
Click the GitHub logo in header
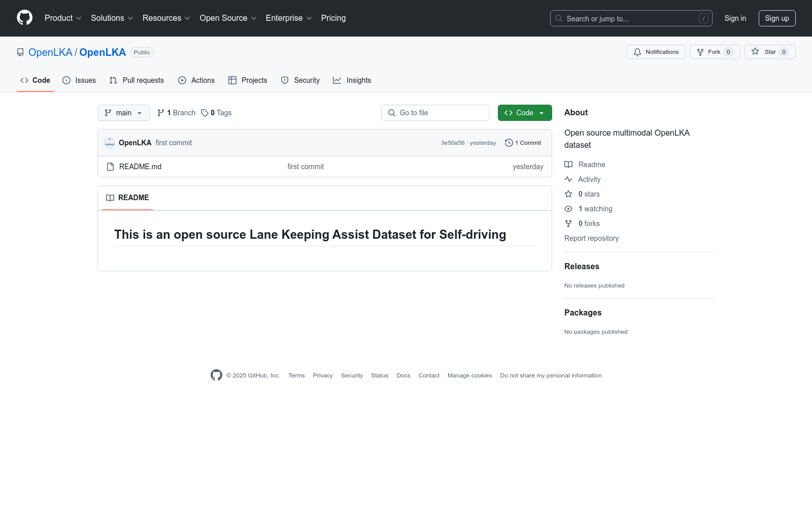point(24,18)
